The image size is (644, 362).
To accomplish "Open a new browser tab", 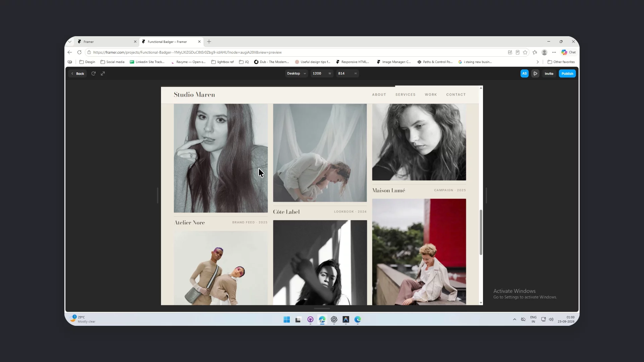I will (x=209, y=42).
